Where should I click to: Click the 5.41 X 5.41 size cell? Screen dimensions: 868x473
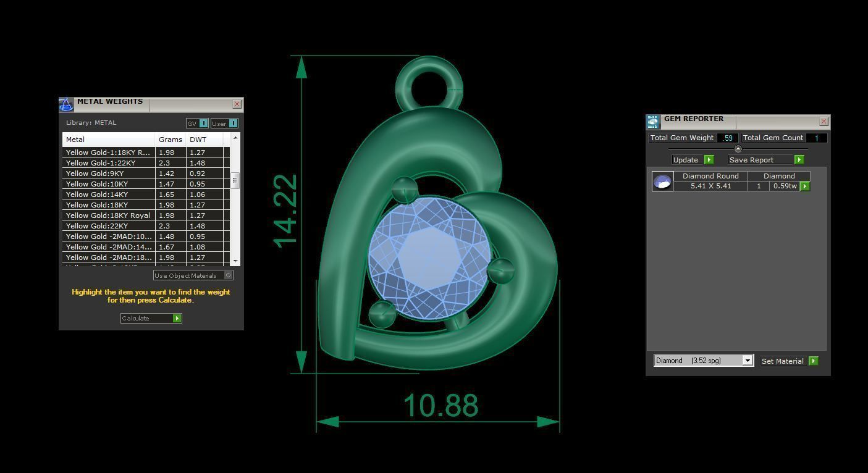(x=710, y=186)
